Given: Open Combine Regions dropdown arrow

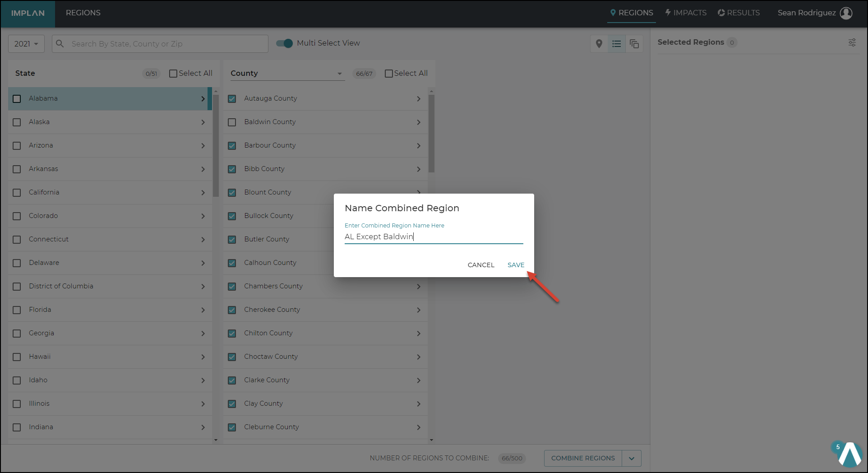Looking at the screenshot, I should point(632,458).
